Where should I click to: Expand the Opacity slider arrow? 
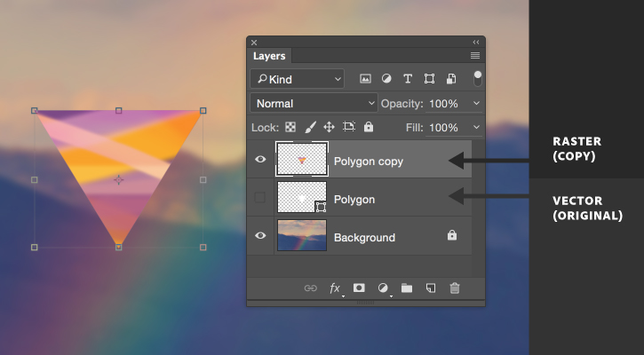(x=476, y=104)
